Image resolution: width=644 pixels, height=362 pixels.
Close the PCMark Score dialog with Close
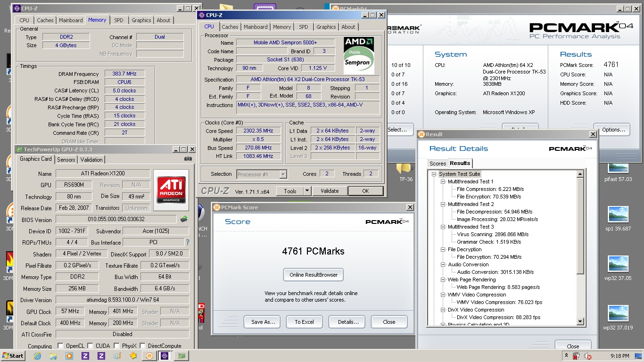[389, 322]
